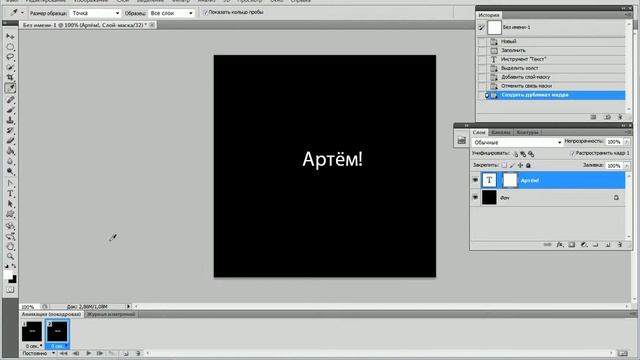This screenshot has width=640, height=360.
Task: Open the Образец Все слои dropdown
Action: tap(171, 13)
